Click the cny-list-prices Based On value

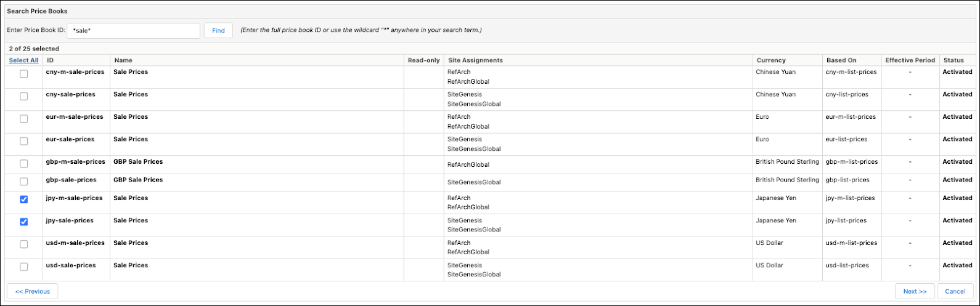[847, 94]
